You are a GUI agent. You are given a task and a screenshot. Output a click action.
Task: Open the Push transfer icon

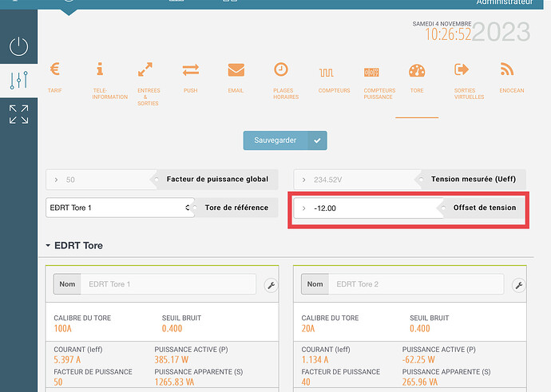click(191, 70)
